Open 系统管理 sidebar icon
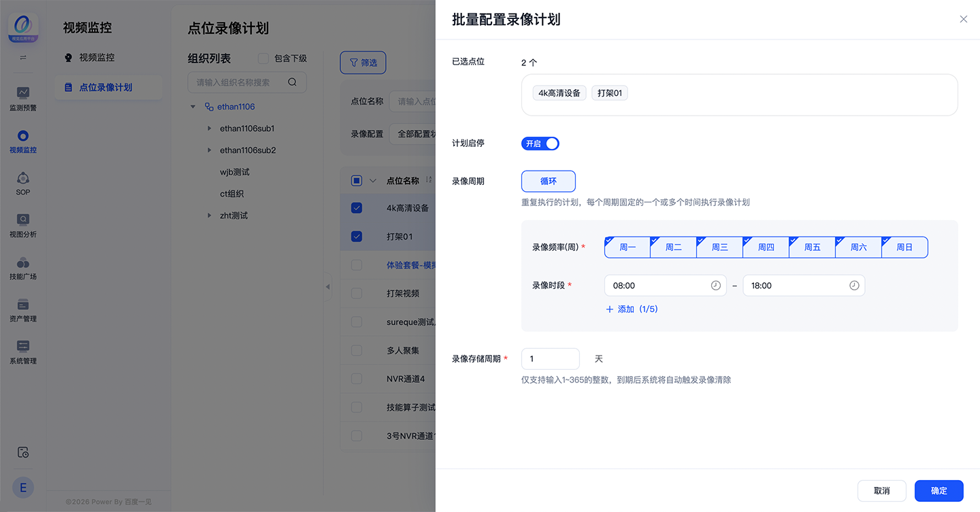Viewport: 980px width, 512px height. click(x=23, y=352)
